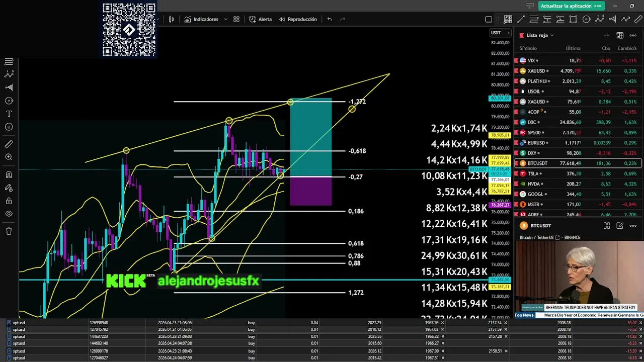Change the candlestick chart type
Image resolution: width=644 pixels, height=362 pixels.
(x=172, y=19)
